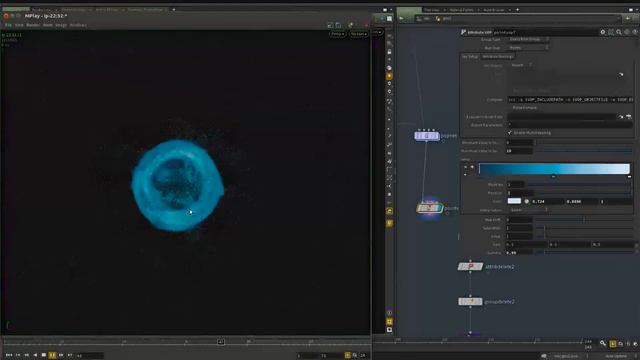Select the middle ramp point marker
Image resolution: width=640 pixels, height=360 pixels.
click(553, 176)
